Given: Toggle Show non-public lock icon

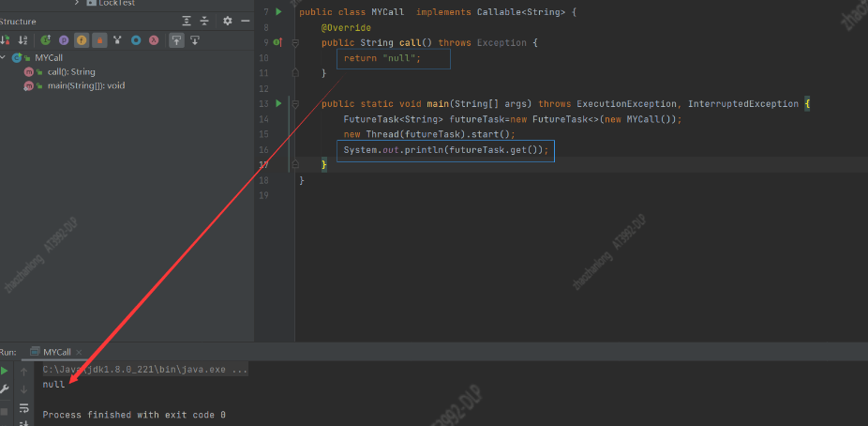Looking at the screenshot, I should point(99,40).
